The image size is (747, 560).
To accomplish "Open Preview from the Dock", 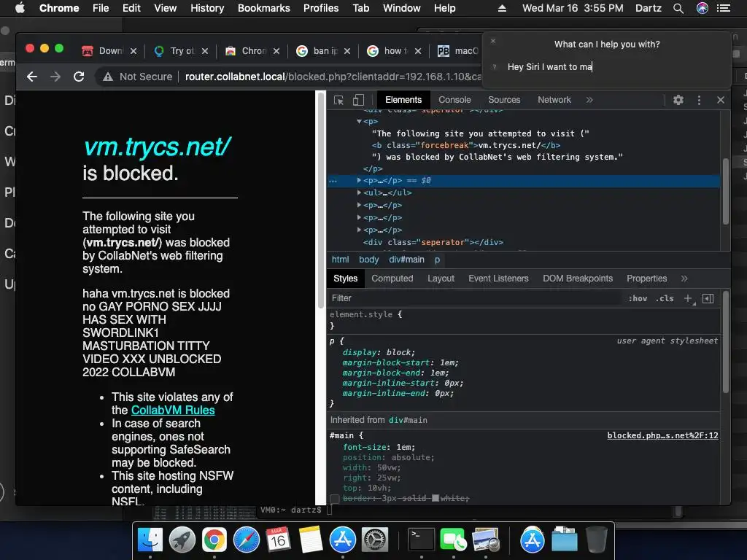I will 485,540.
